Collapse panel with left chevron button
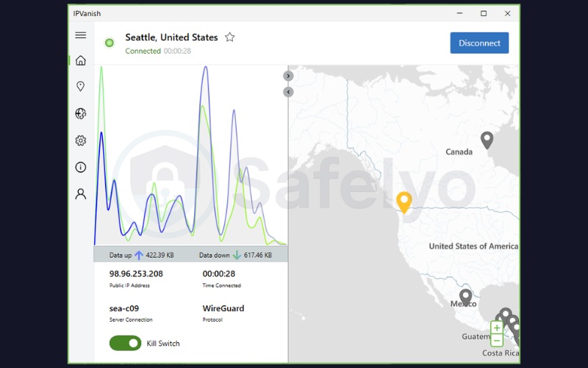The height and width of the screenshot is (368, 588). [288, 92]
